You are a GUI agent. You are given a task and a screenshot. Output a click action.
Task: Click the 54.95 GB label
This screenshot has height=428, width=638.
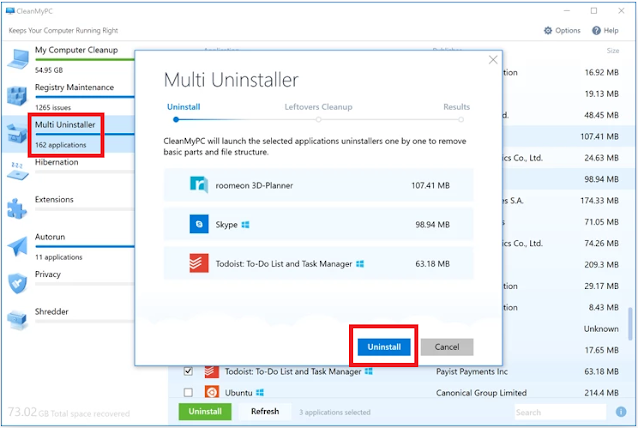click(49, 70)
